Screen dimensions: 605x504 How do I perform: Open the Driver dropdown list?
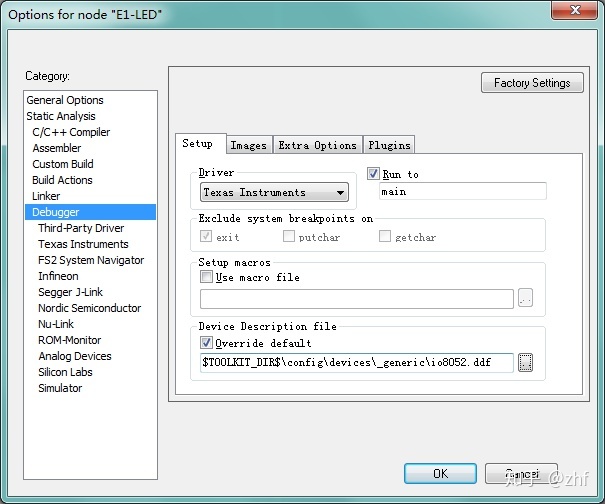point(274,192)
